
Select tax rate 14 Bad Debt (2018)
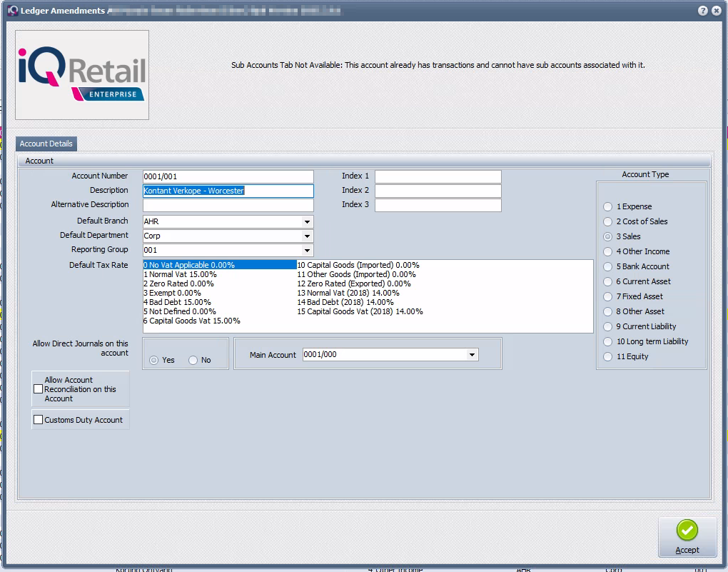(x=345, y=302)
